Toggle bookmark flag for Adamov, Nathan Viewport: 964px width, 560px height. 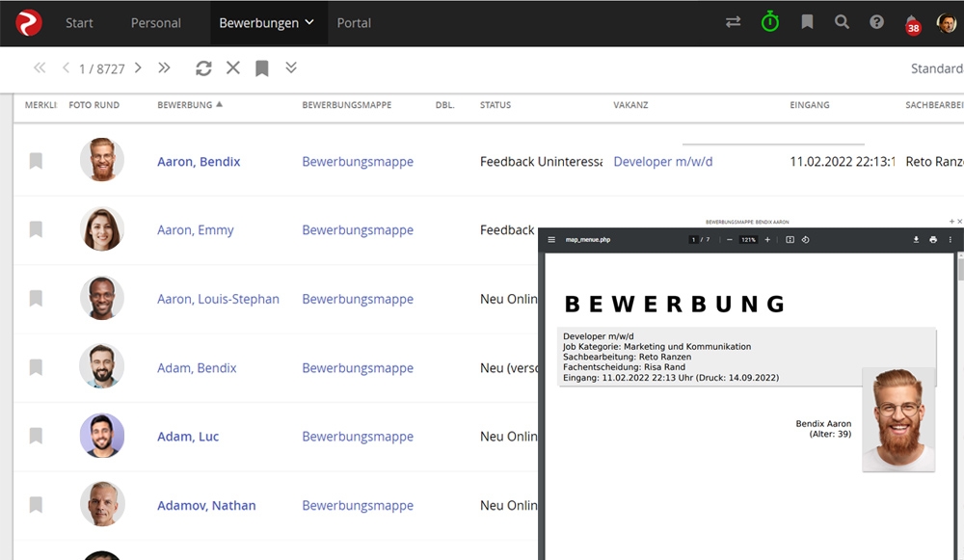point(36,505)
